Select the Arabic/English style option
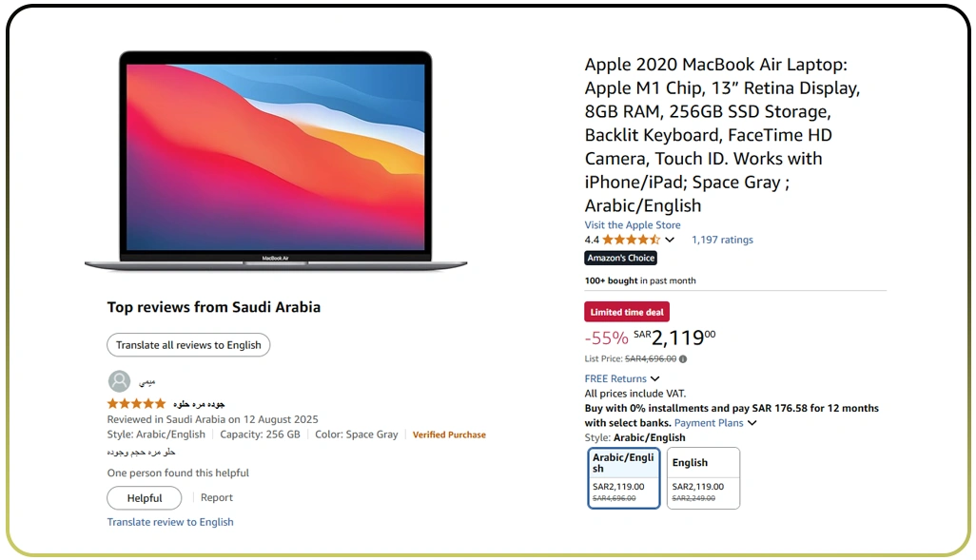Image resolution: width=976 pixels, height=560 pixels. click(624, 477)
